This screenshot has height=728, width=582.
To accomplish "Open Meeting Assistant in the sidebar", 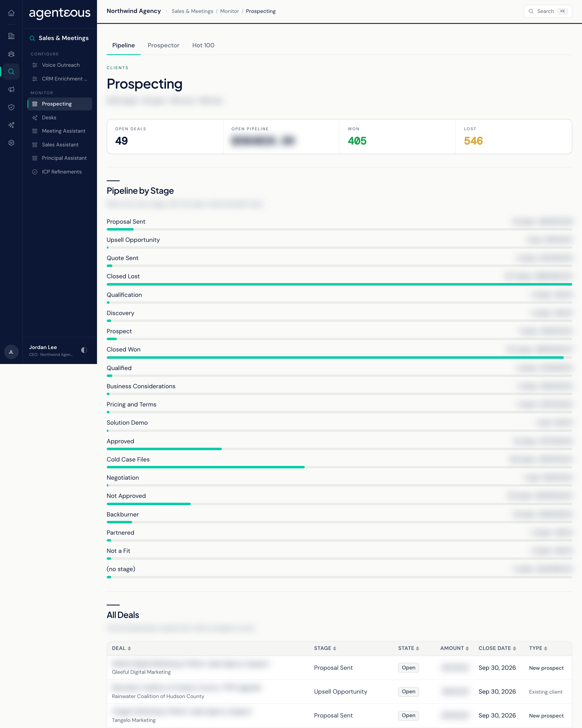I will point(60,131).
